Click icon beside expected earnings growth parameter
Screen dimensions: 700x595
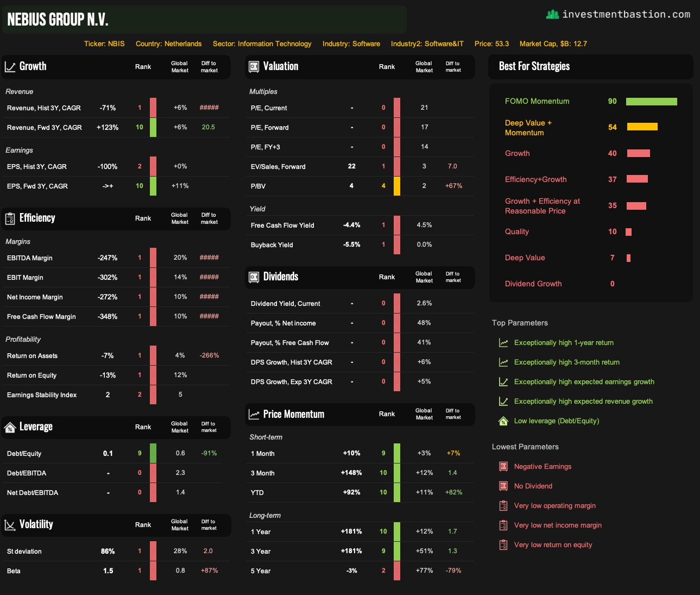tap(503, 382)
